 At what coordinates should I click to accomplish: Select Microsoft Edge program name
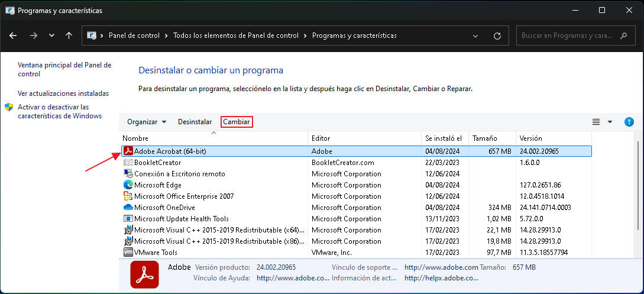point(158,185)
